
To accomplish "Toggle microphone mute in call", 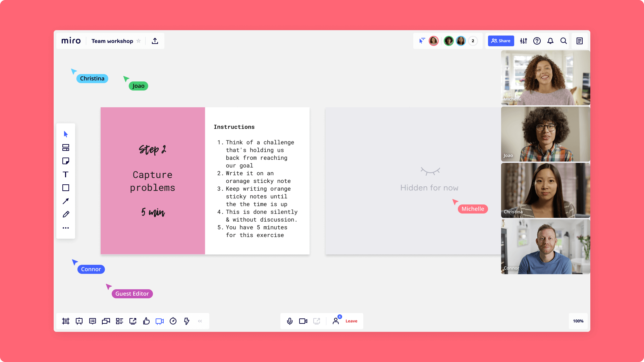I will click(x=290, y=320).
